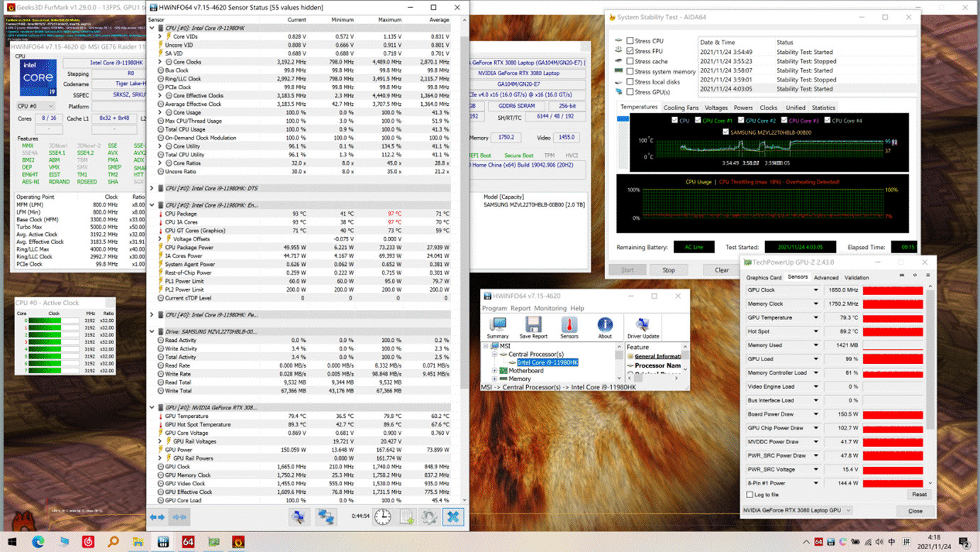
Task: Click the GPU-Z refresh icon
Action: click(915, 275)
